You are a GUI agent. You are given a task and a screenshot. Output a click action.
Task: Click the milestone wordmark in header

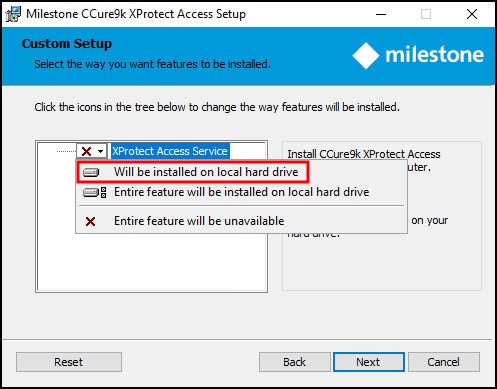pyautogui.click(x=434, y=54)
